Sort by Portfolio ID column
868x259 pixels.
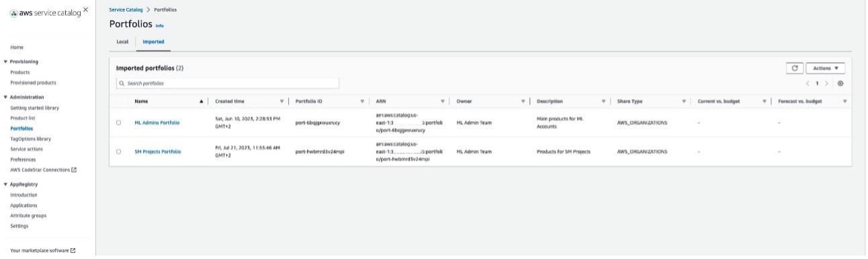click(x=362, y=102)
